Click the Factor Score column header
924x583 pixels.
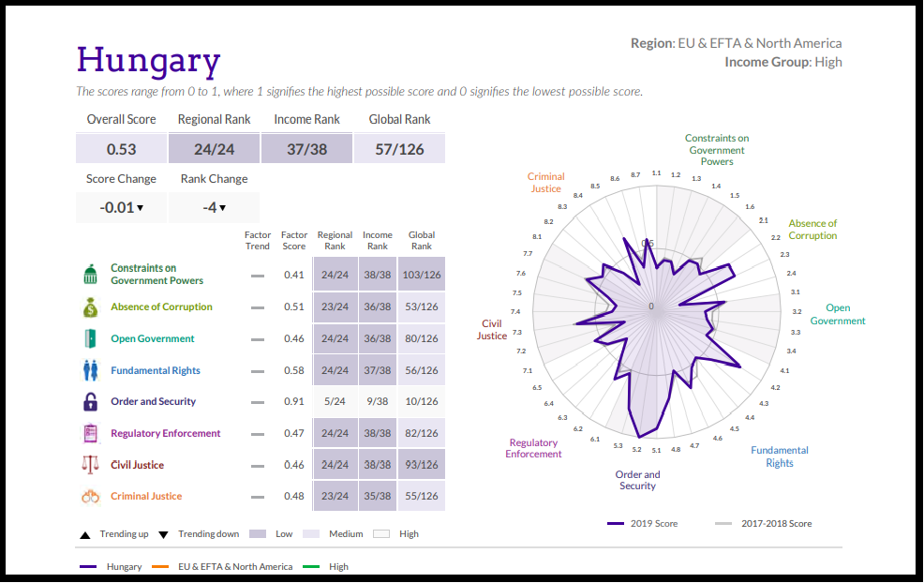[294, 241]
